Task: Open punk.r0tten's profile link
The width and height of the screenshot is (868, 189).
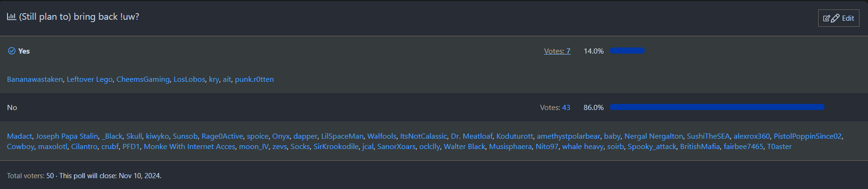Action: [254, 79]
